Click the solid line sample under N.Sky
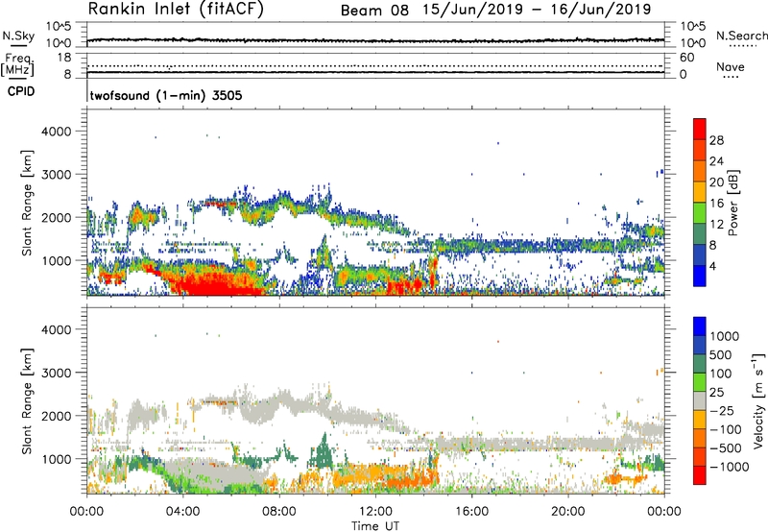Viewport: 768px width, 532px height. tap(18, 45)
